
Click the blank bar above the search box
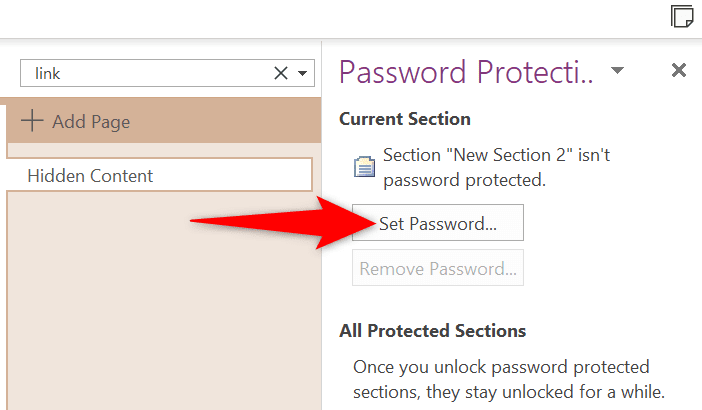click(300, 20)
